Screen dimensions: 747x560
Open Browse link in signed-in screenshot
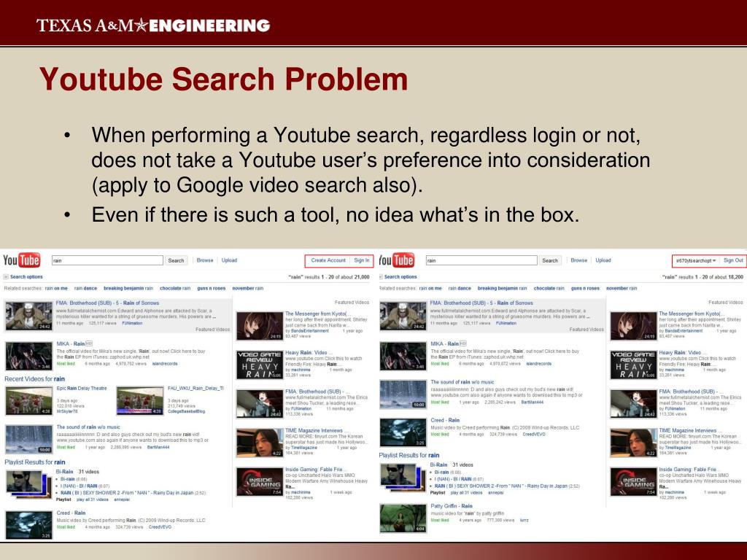coord(578,260)
